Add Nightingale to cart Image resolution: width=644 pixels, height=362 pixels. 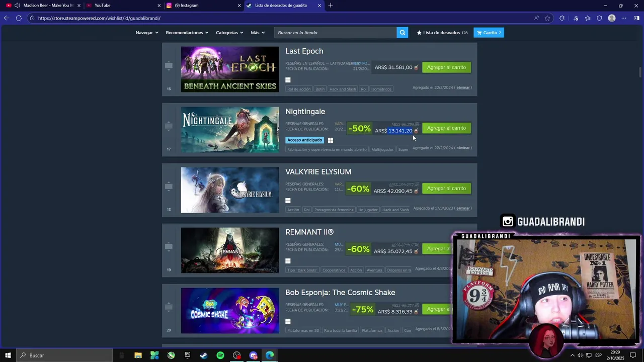pos(446,128)
